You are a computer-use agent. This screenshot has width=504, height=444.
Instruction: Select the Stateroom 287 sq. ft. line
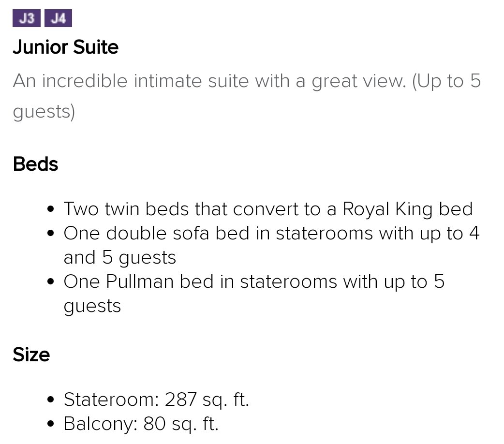156,400
